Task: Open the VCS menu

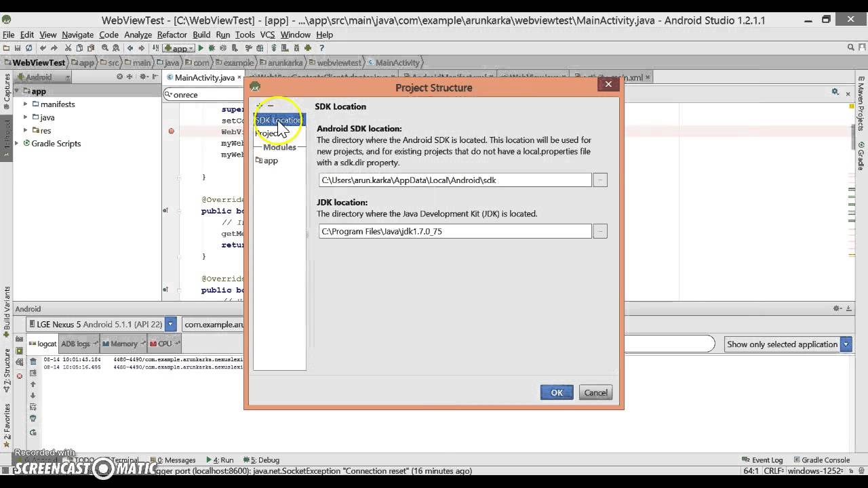Action: (x=267, y=35)
